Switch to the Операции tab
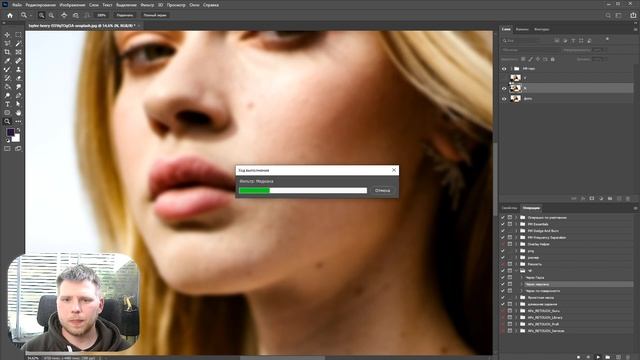 531,208
